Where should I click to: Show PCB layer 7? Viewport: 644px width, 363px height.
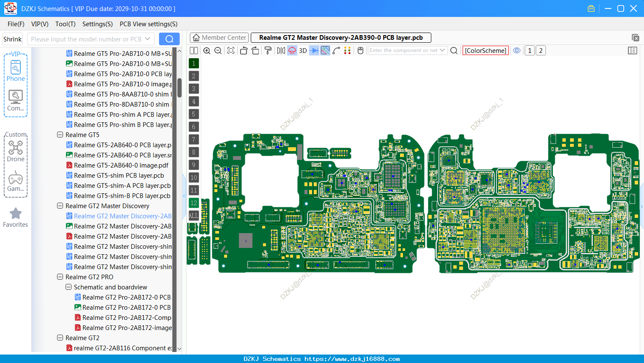194,140
